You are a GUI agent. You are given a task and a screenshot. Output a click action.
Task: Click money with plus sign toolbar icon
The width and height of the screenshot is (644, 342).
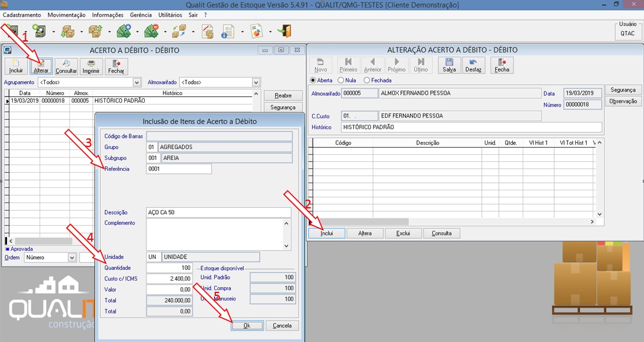pyautogui.click(x=124, y=32)
